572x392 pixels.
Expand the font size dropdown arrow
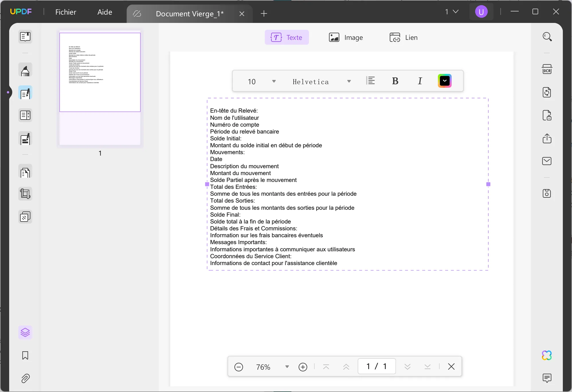click(x=274, y=81)
